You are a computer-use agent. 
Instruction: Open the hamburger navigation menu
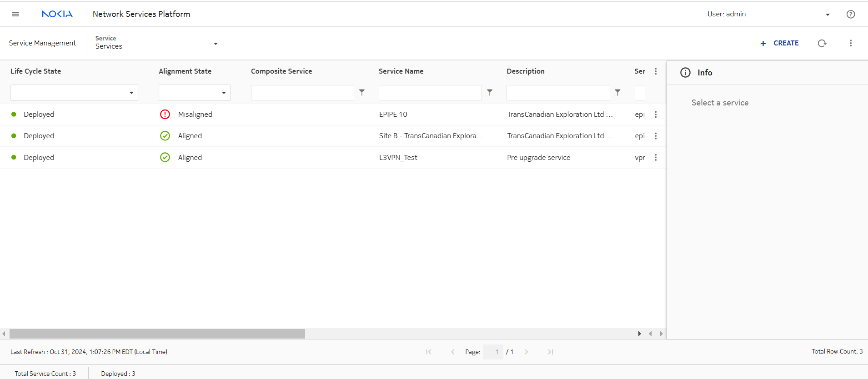click(15, 14)
